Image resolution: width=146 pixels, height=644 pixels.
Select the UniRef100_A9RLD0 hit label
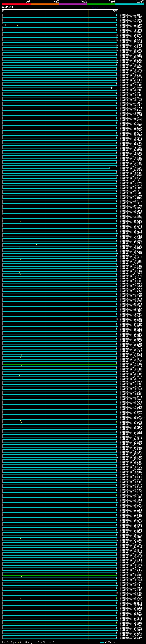pos(131,22)
